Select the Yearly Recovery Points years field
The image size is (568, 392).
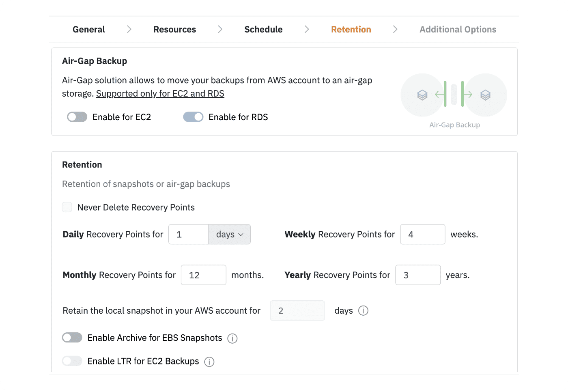[417, 275]
